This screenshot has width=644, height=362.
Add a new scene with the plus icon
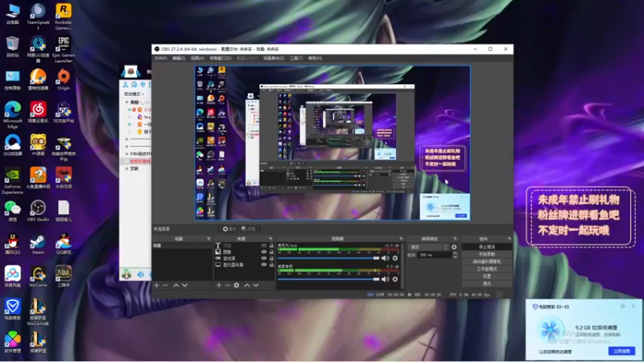coord(156,286)
